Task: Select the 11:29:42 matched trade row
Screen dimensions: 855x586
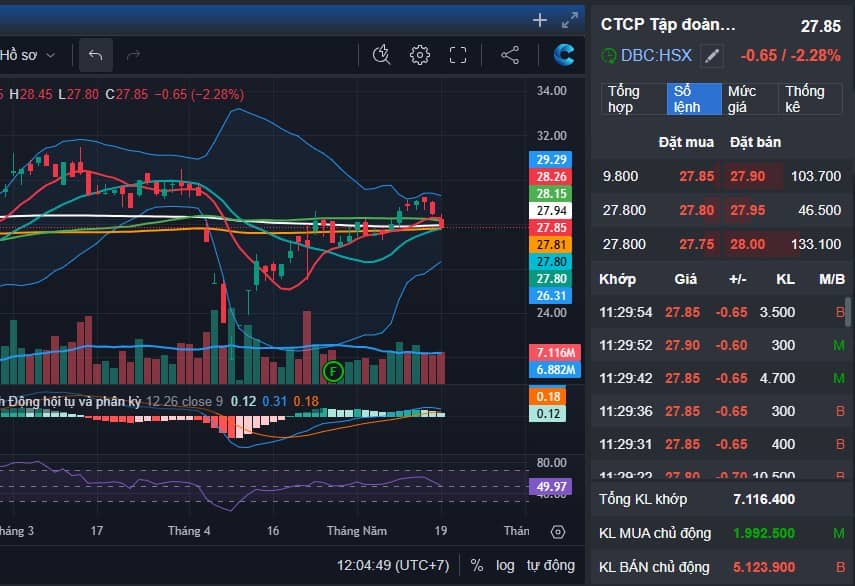Action: pyautogui.click(x=721, y=378)
